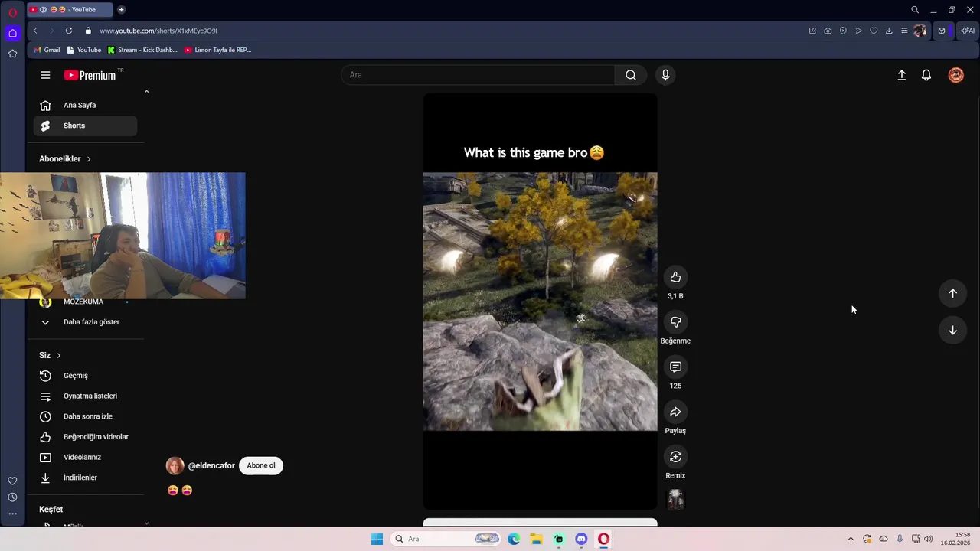Open Stream - Kick Dashboard bookmark
This screenshot has width=980, height=551.
[142, 50]
